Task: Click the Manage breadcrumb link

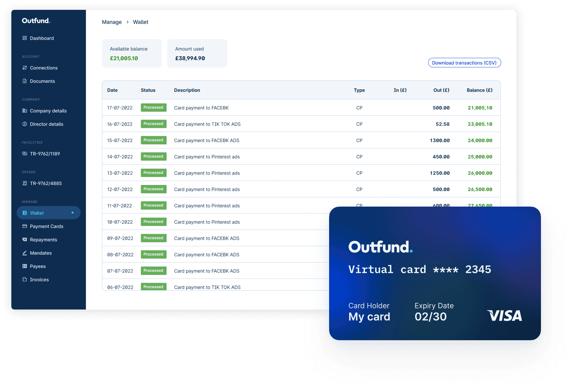Action: pos(112,22)
